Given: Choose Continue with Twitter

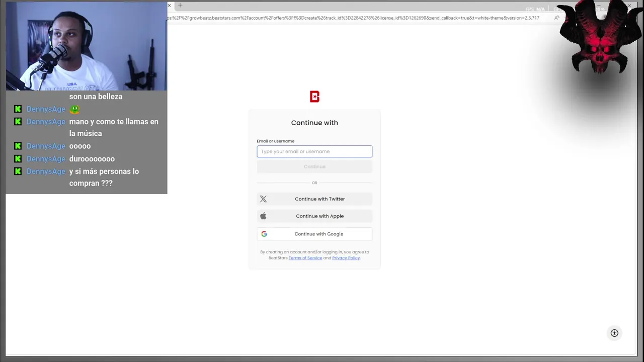Looking at the screenshot, I should pyautogui.click(x=314, y=199).
